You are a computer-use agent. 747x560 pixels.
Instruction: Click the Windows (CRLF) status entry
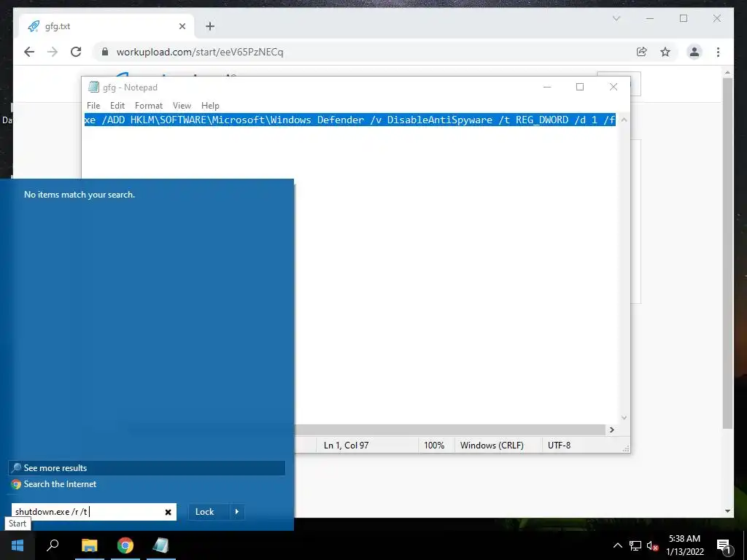492,446
